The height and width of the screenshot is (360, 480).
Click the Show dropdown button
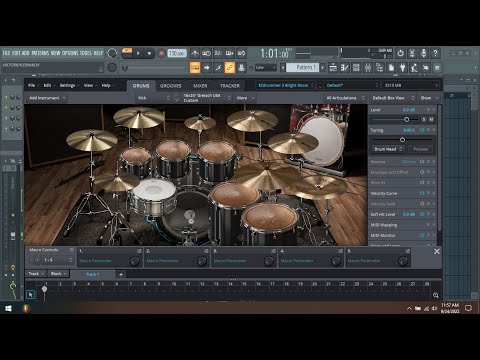(x=429, y=98)
